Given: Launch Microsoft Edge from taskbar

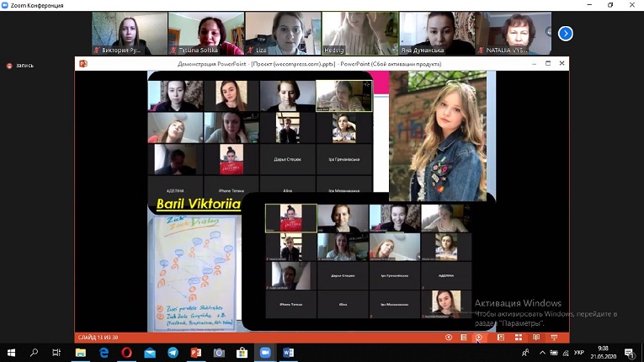Looking at the screenshot, I should [x=104, y=353].
